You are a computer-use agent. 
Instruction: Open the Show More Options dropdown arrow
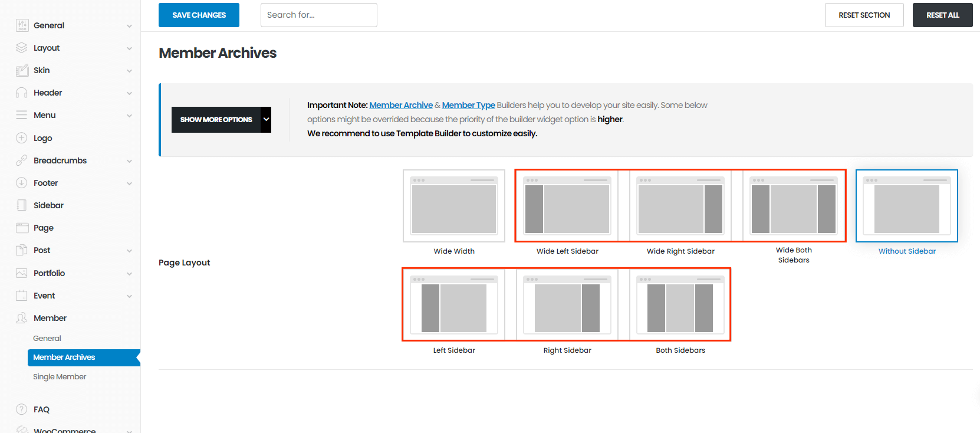click(266, 120)
